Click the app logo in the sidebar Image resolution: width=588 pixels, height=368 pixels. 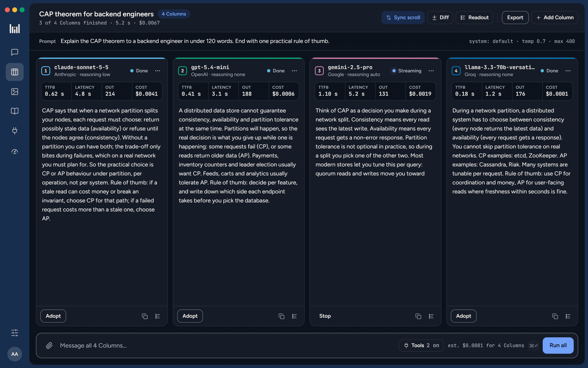[14, 29]
